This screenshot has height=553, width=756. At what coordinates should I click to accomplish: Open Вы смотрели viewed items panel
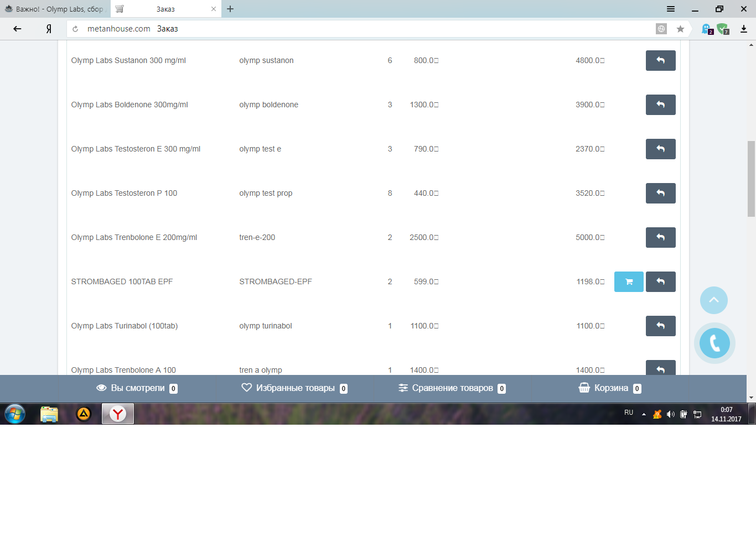137,388
